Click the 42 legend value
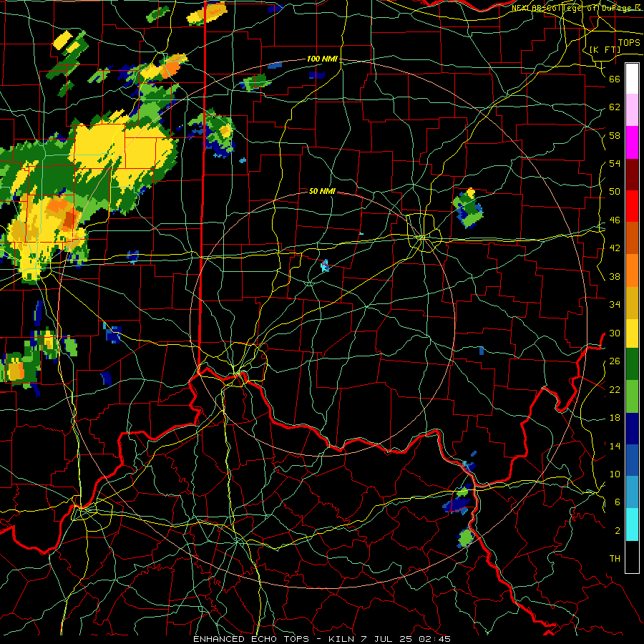The height and width of the screenshot is (644, 644). [615, 248]
